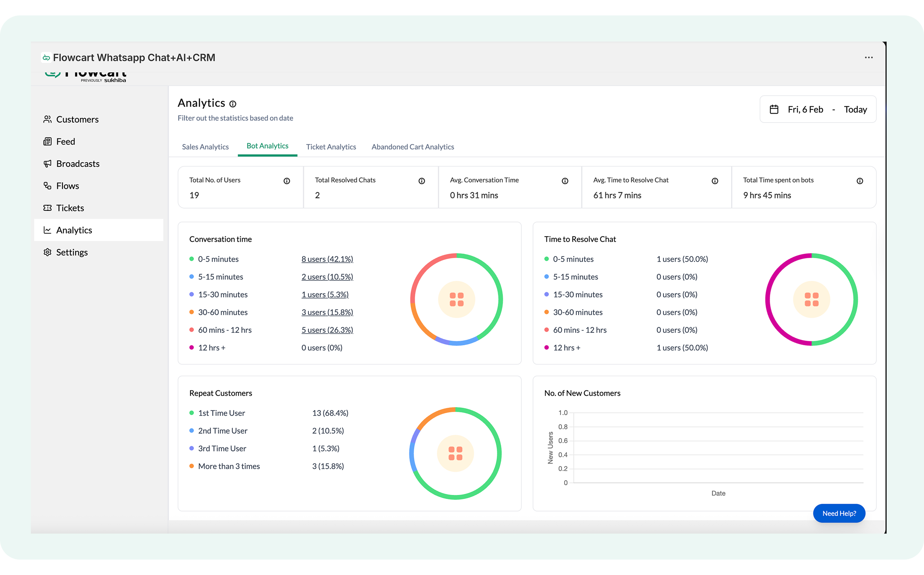This screenshot has width=924, height=575.
Task: Click the Tickets icon in sidebar
Action: tap(47, 208)
